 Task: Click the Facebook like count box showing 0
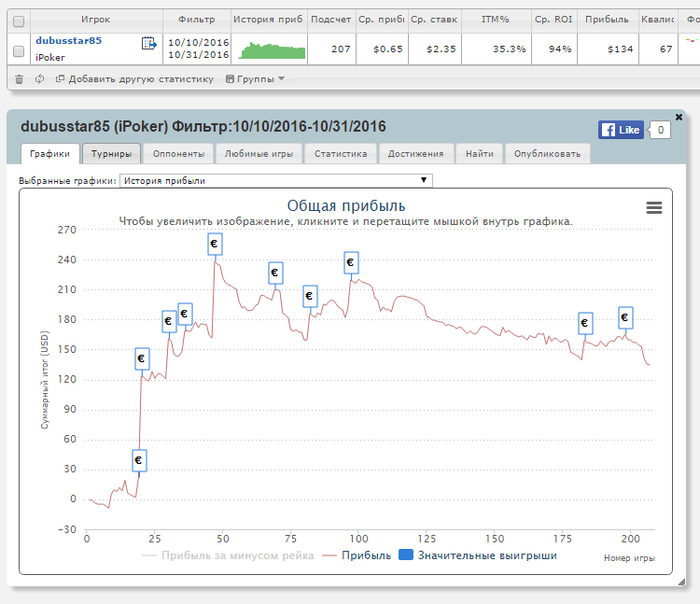[x=660, y=130]
